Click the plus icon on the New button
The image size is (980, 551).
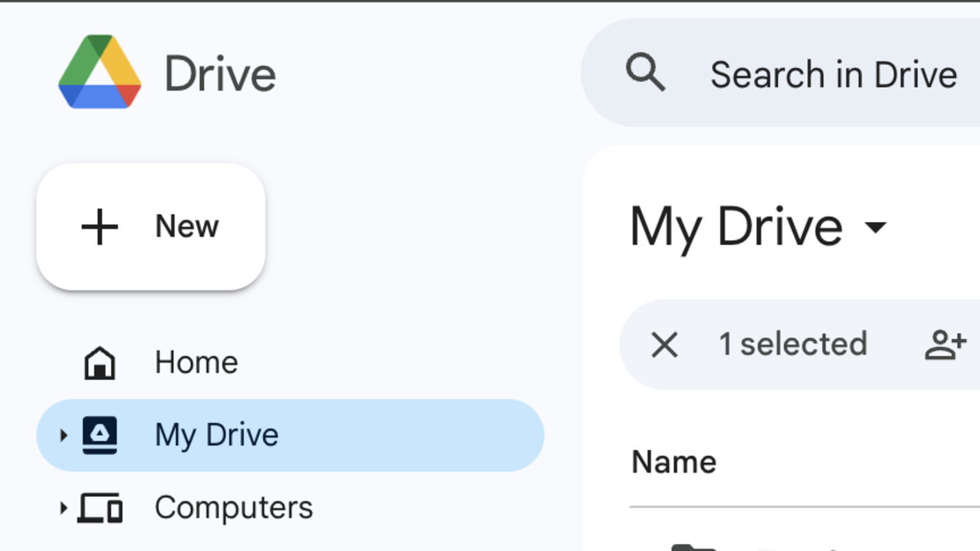tap(100, 227)
